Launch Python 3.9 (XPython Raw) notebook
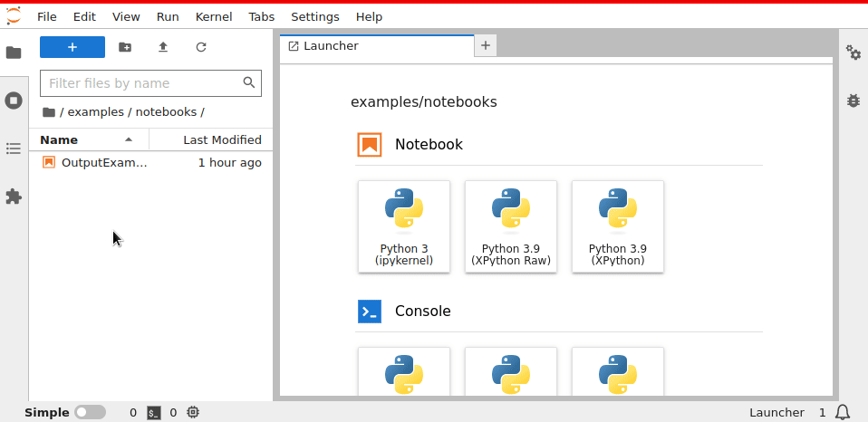This screenshot has width=868, height=422. point(511,226)
